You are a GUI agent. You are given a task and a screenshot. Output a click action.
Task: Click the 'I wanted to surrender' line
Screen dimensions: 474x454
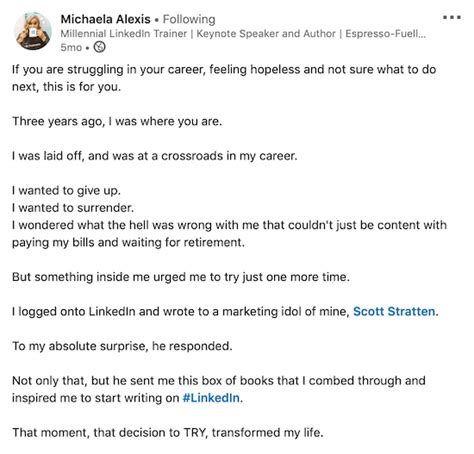73,208
